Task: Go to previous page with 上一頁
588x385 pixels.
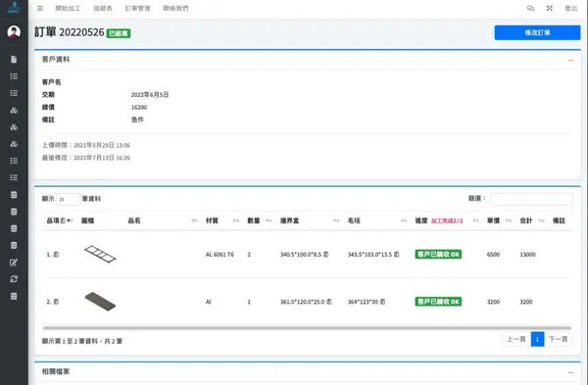Action: click(516, 339)
